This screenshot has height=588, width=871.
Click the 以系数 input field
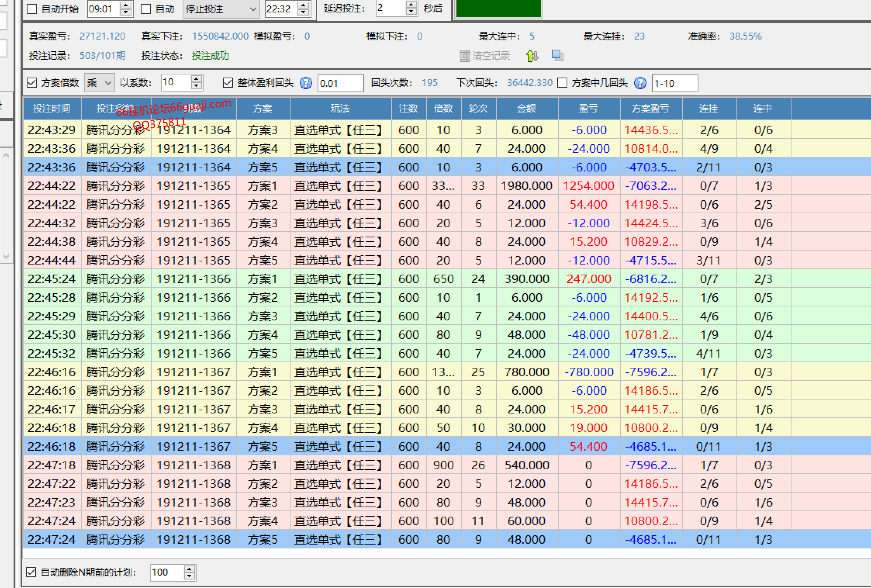click(x=176, y=83)
